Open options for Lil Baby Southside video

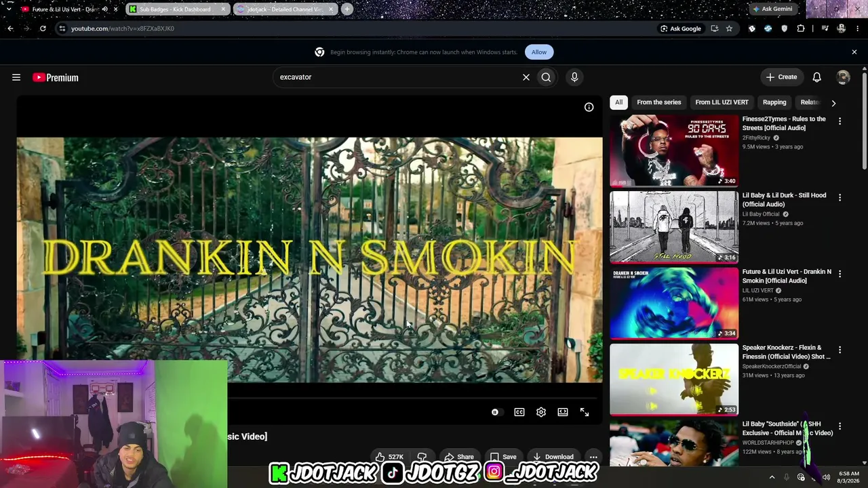(x=840, y=426)
